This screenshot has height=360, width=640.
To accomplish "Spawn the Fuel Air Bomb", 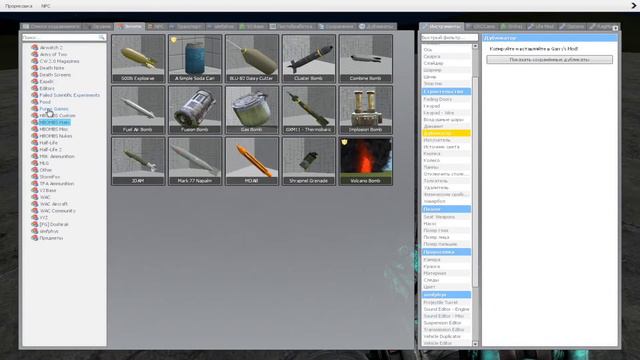I will click(x=138, y=110).
